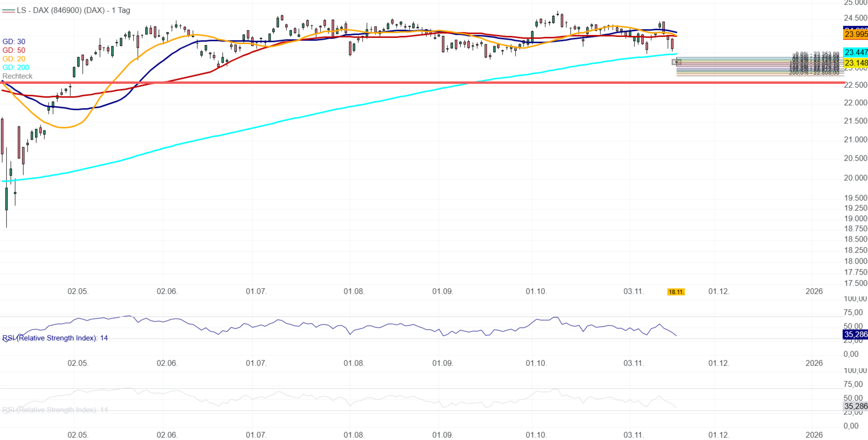Open the LS - DAX (846900) chart title

click(x=73, y=11)
